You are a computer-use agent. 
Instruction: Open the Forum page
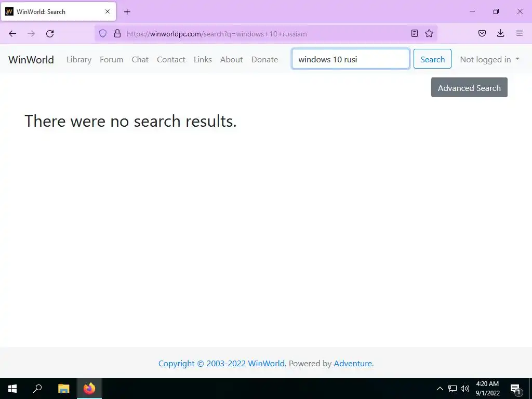click(111, 60)
